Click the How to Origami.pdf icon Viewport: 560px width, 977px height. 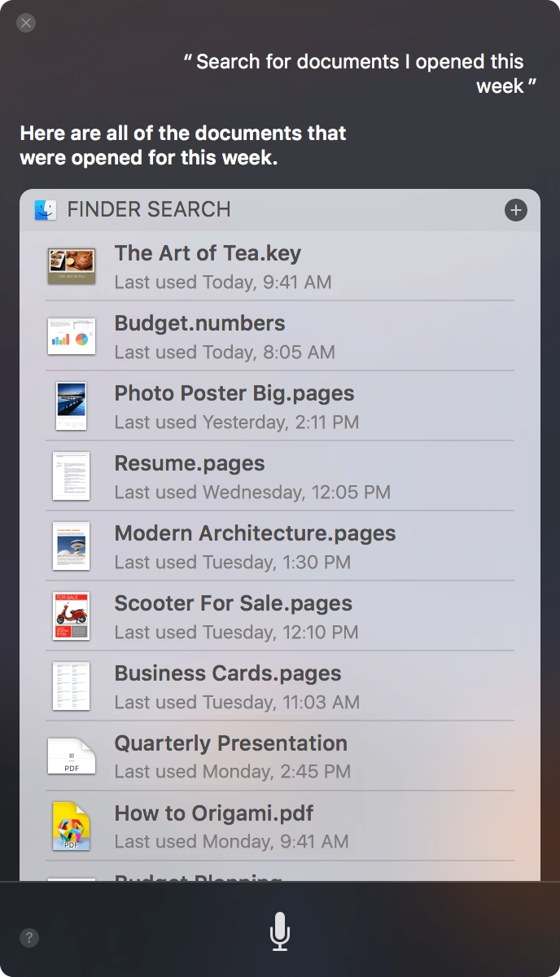tap(72, 826)
